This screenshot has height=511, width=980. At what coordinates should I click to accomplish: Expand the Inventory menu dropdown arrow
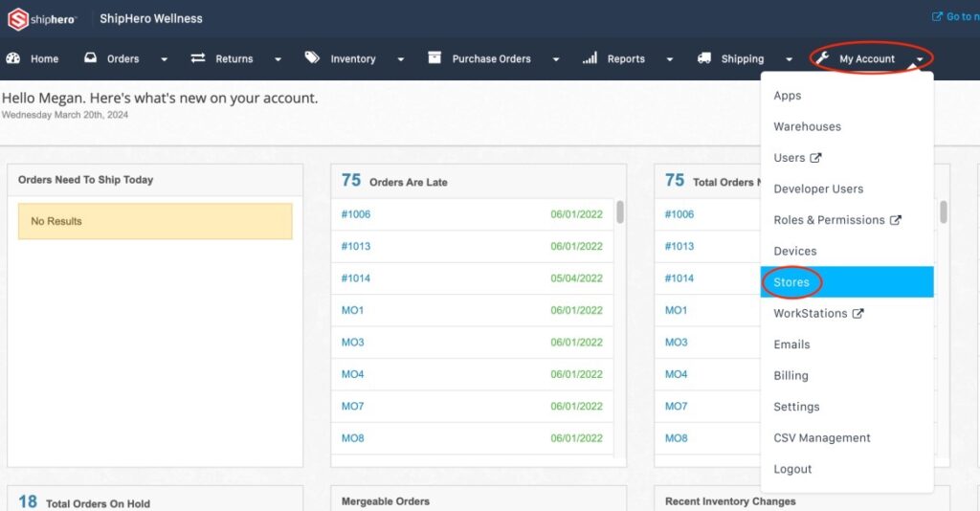(401, 59)
